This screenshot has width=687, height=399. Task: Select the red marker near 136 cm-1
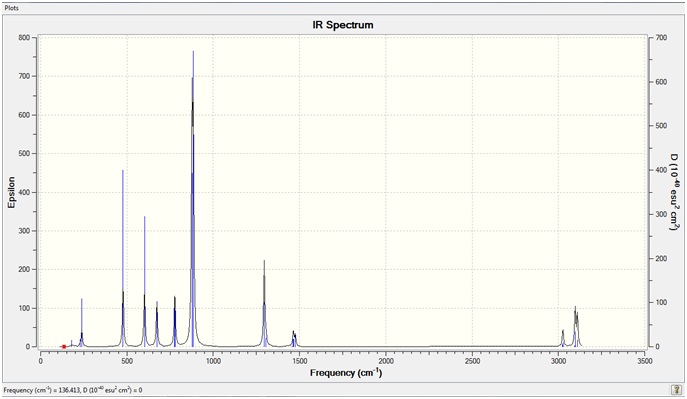tap(64, 346)
